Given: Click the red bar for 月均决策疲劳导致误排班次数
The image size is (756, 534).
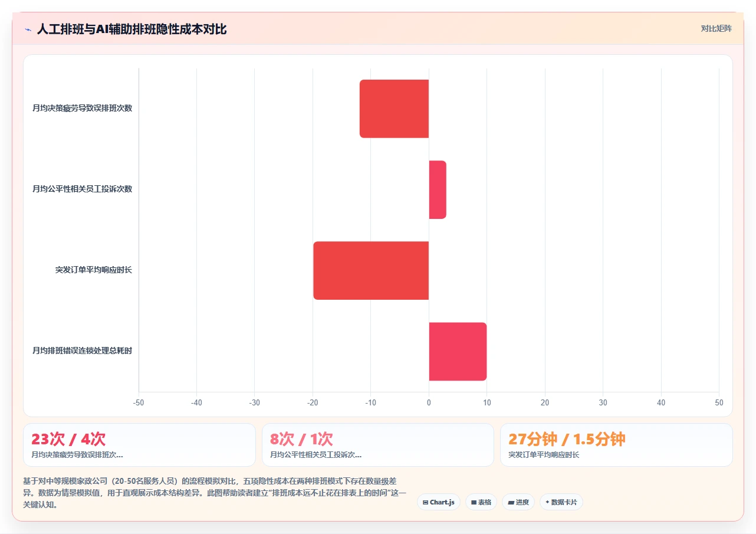Looking at the screenshot, I should tap(394, 109).
